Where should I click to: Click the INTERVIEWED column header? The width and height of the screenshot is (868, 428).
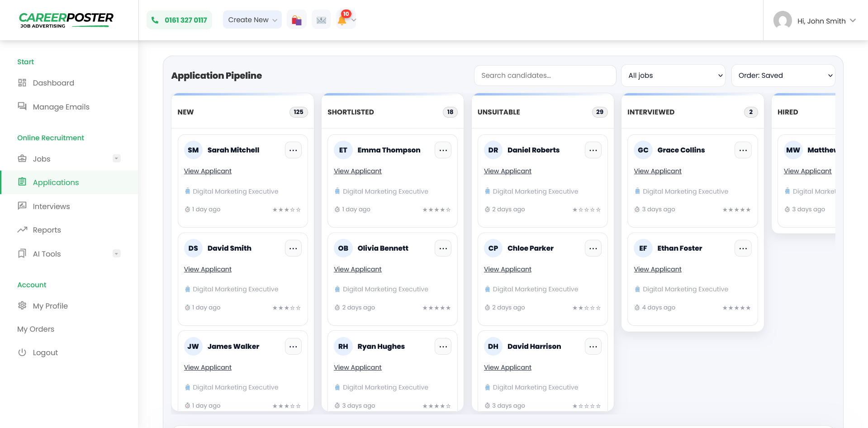coord(651,112)
